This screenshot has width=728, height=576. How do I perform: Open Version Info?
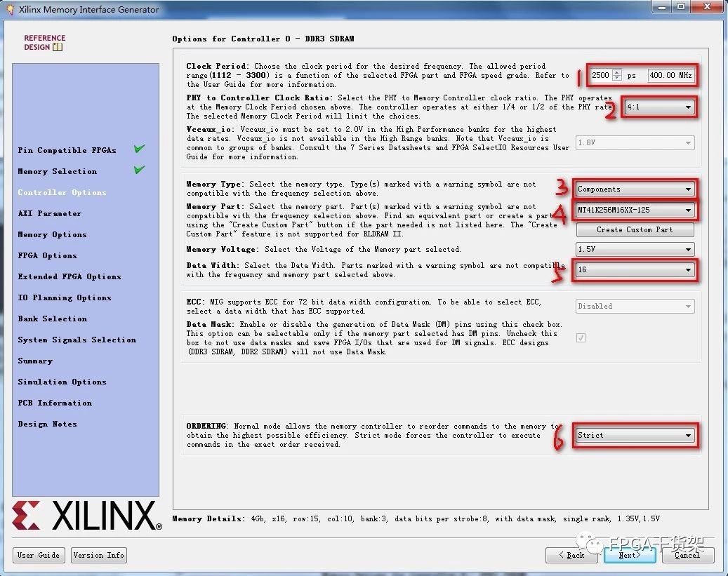(99, 555)
